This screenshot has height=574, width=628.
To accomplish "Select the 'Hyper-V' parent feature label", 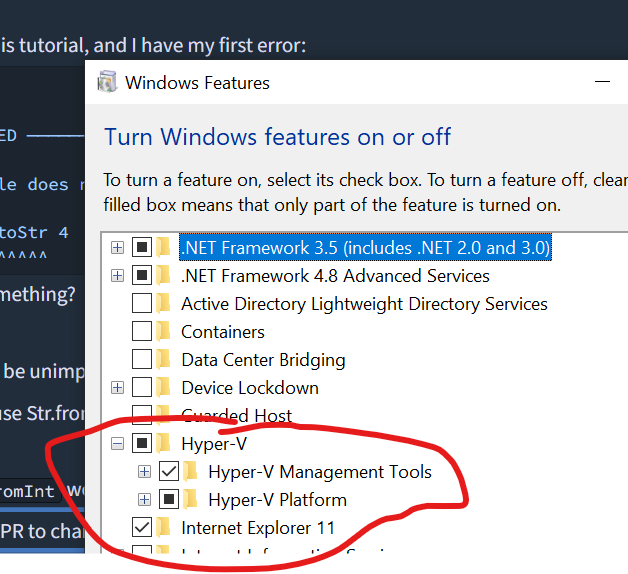I will tap(214, 444).
